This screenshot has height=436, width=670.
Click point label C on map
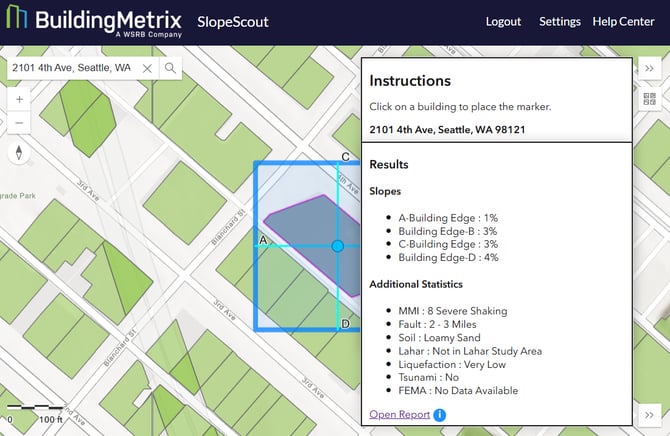[x=346, y=157]
